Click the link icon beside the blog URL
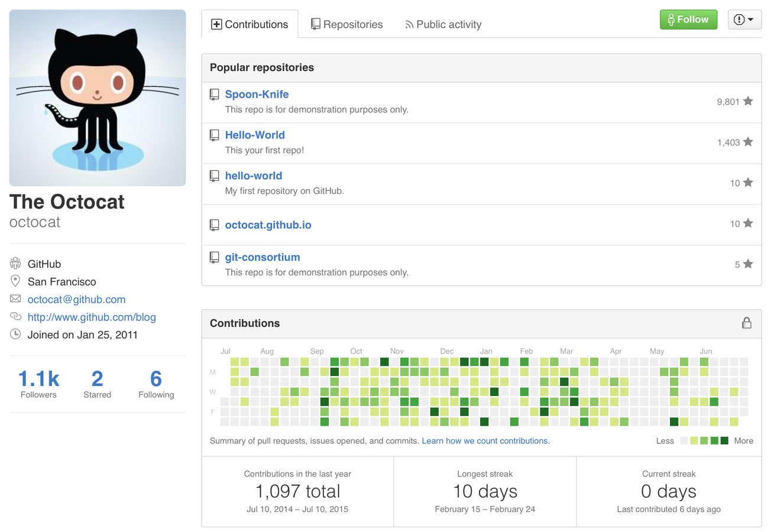 coord(15,317)
